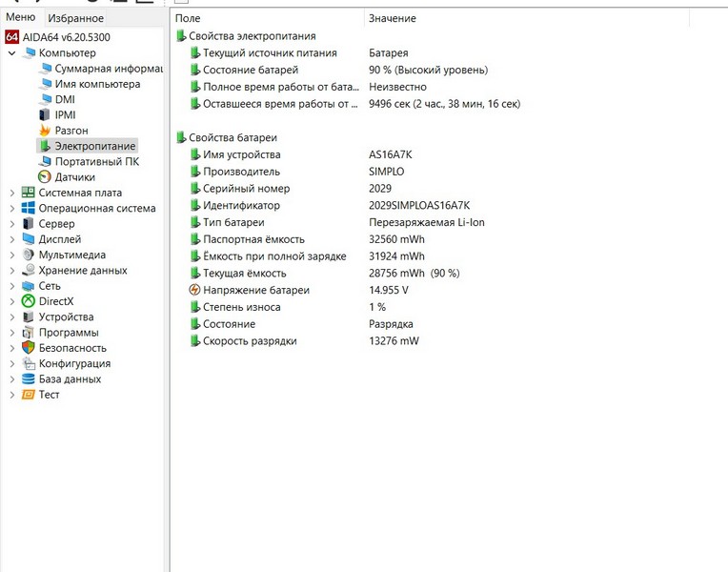Screen dimensions: 728x572
Task: Click the Датчики gauge icon
Action: pos(45,177)
